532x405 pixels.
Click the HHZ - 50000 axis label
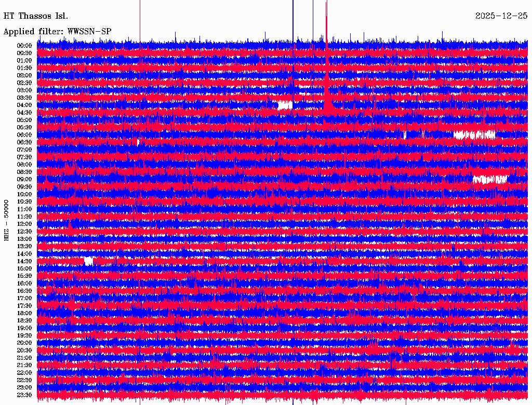coord(7,220)
